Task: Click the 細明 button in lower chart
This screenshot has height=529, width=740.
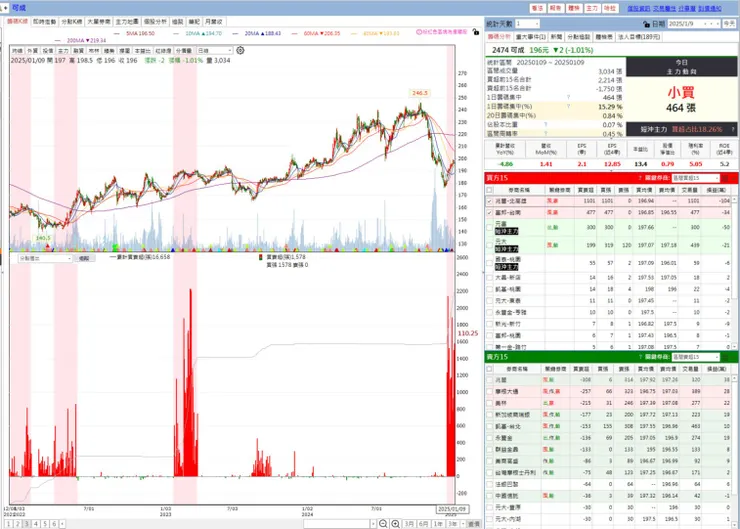Action: (84, 258)
